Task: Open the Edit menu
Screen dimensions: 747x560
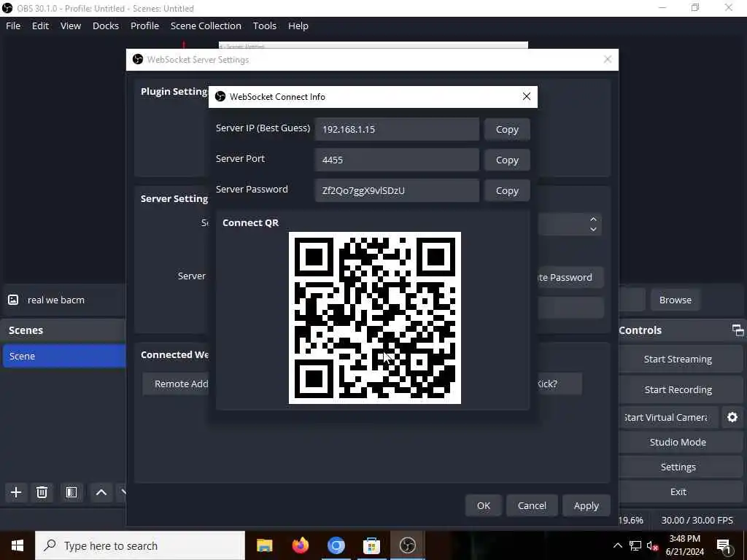Action: coord(41,26)
